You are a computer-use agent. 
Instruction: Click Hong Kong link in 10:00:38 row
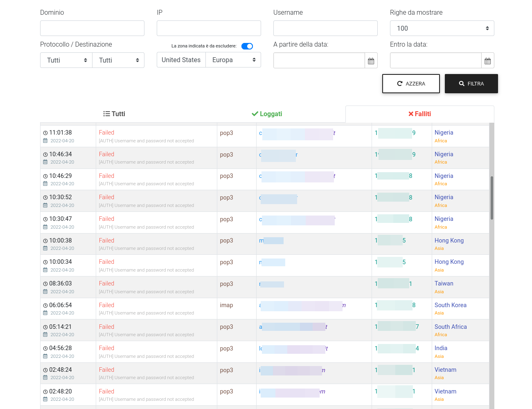449,240
